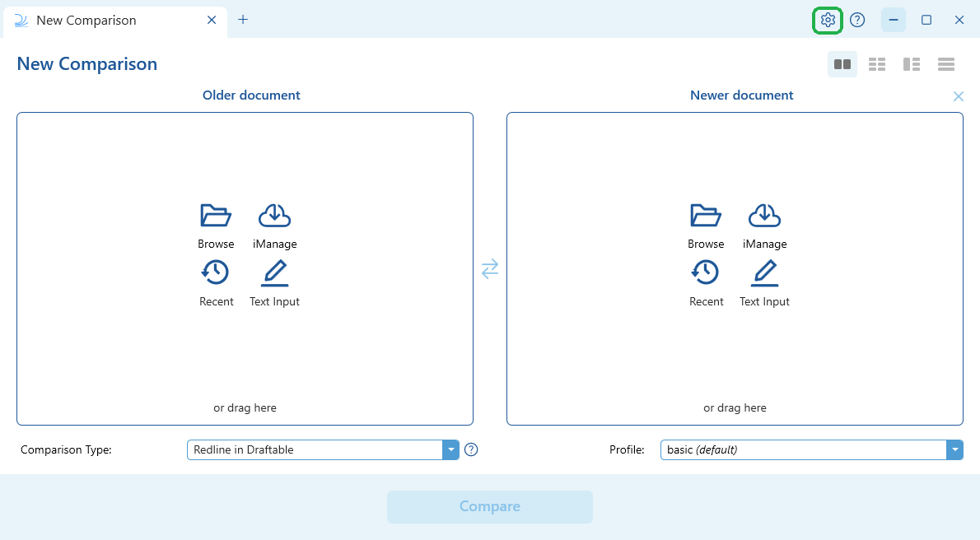This screenshot has height=540, width=980.
Task: Browse for the older document file
Action: click(x=216, y=227)
